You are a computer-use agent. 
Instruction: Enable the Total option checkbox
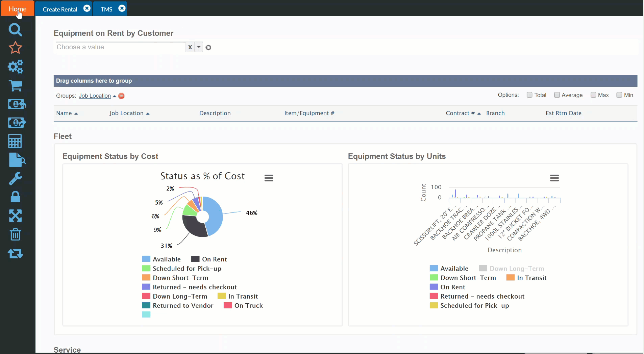(x=530, y=95)
